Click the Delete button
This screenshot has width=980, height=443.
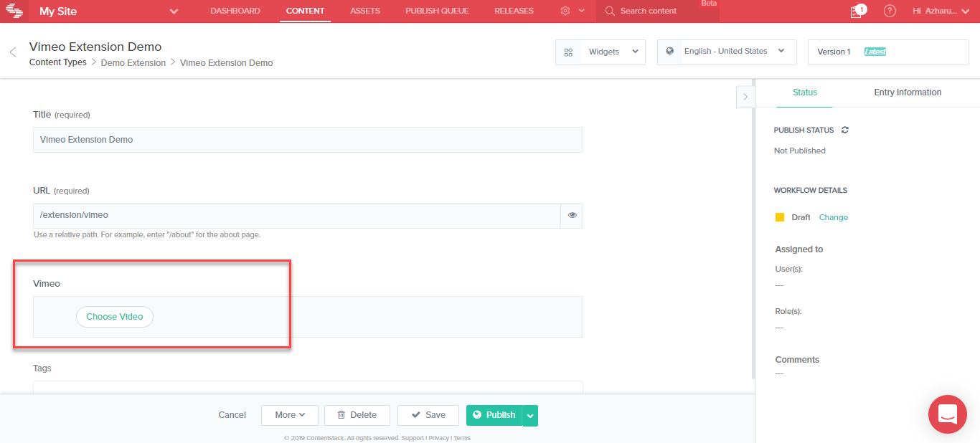357,415
